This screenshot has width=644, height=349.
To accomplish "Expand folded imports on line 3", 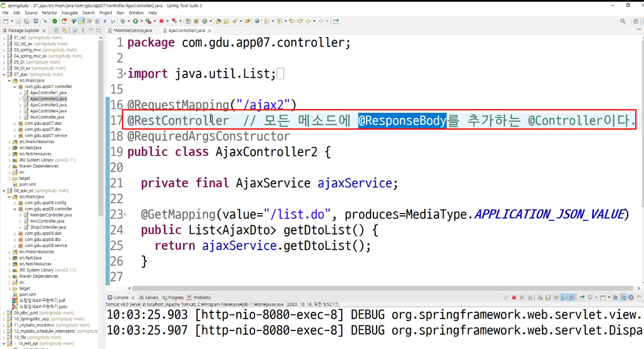I will 125,74.
